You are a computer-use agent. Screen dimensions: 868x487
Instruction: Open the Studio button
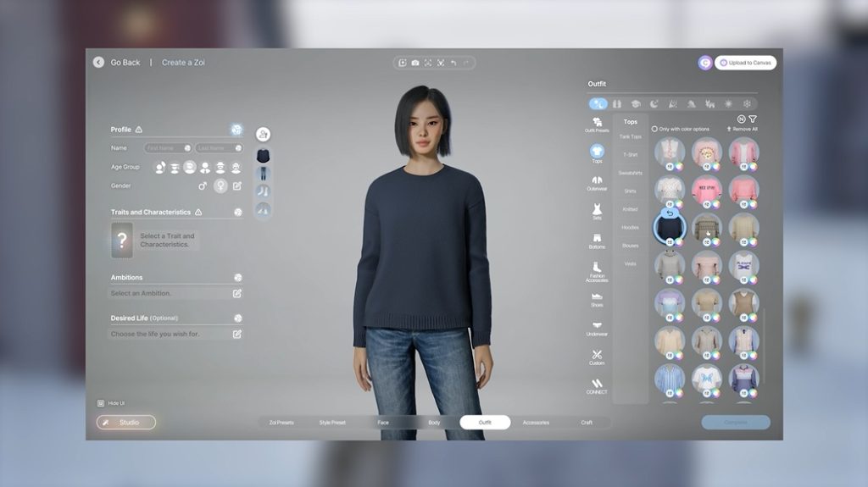(x=125, y=422)
